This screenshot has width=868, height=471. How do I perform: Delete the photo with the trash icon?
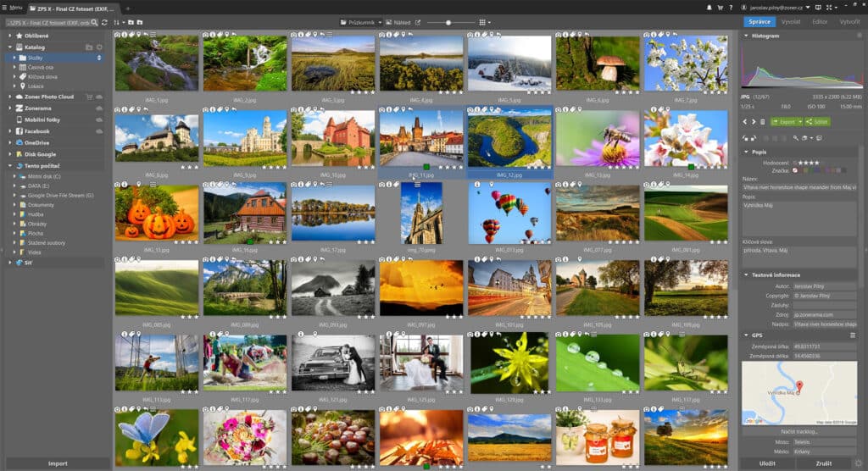[762, 122]
